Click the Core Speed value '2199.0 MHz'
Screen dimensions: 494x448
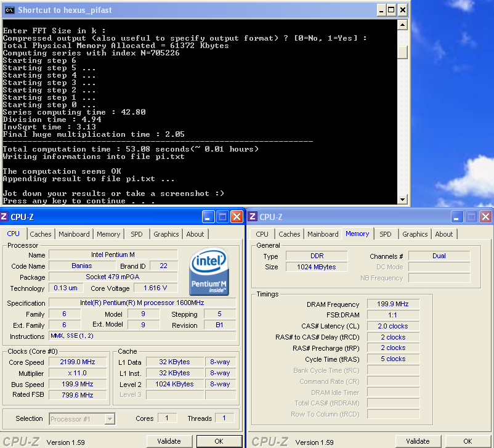[x=78, y=362]
